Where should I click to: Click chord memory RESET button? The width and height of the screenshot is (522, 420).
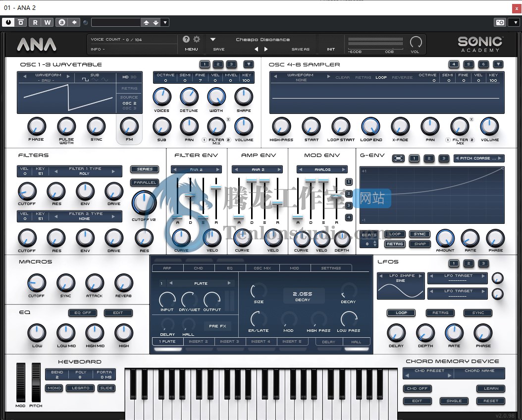point(491,401)
